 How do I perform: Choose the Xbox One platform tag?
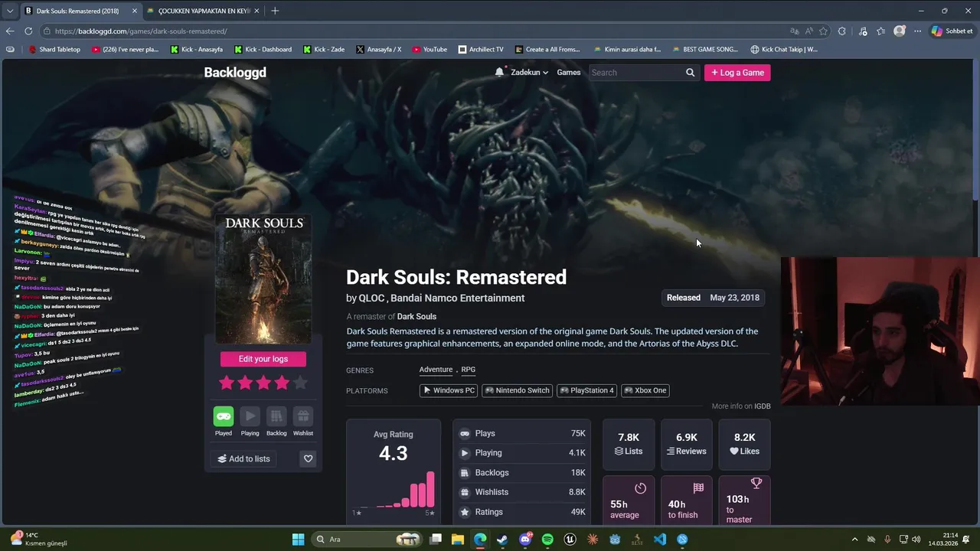pyautogui.click(x=645, y=390)
